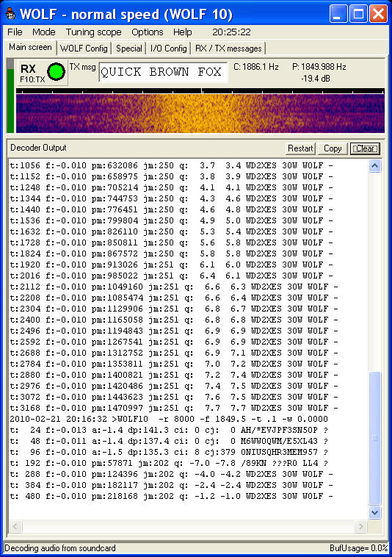Switch to the Main screen tab
Screen dimensions: 392x557
[x=31, y=47]
